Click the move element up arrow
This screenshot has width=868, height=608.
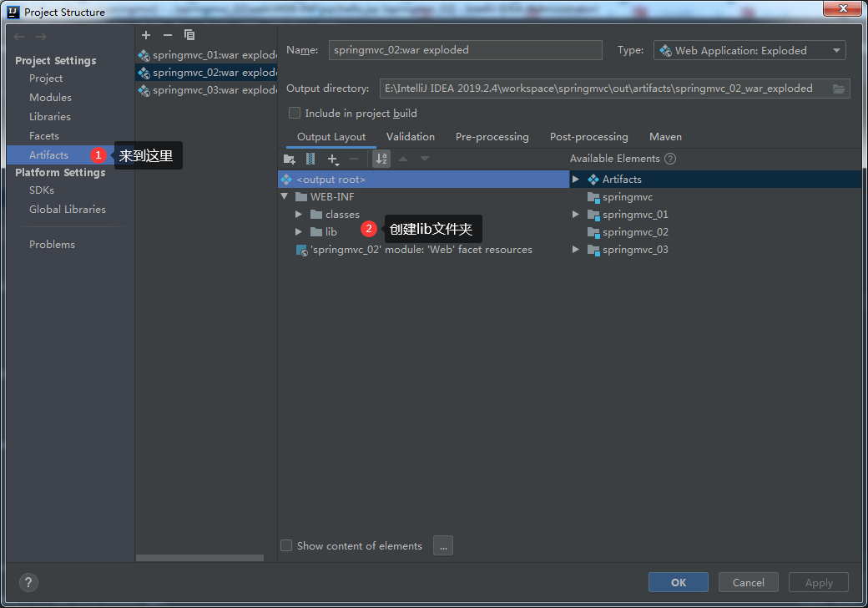[x=404, y=159]
